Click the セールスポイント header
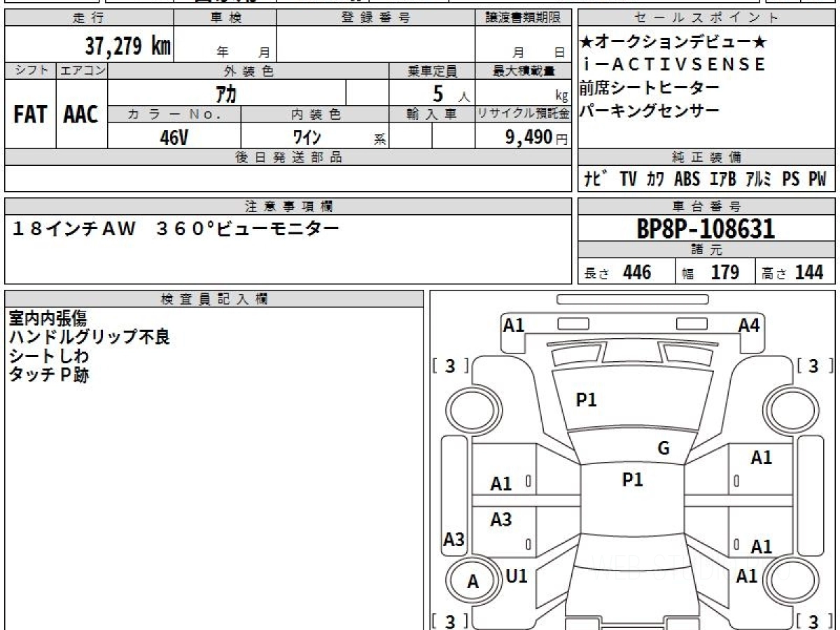 pyautogui.click(x=707, y=17)
